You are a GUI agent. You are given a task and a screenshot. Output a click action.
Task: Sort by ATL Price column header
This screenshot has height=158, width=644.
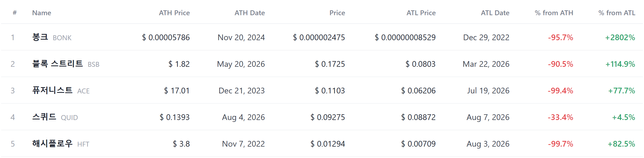[421, 13]
